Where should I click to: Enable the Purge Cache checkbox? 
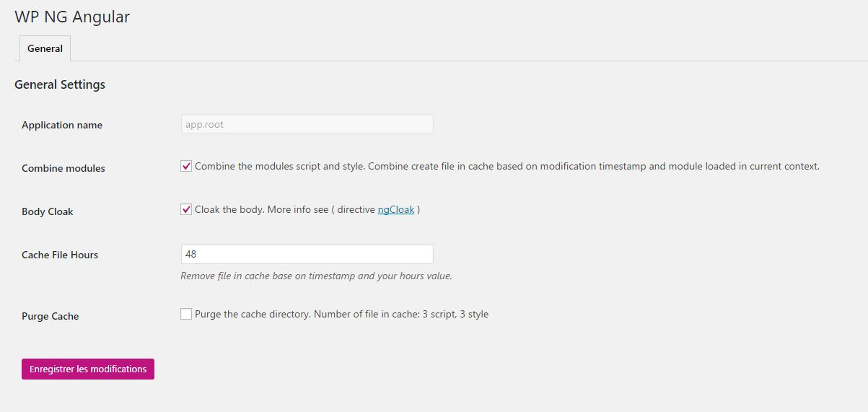tap(186, 314)
